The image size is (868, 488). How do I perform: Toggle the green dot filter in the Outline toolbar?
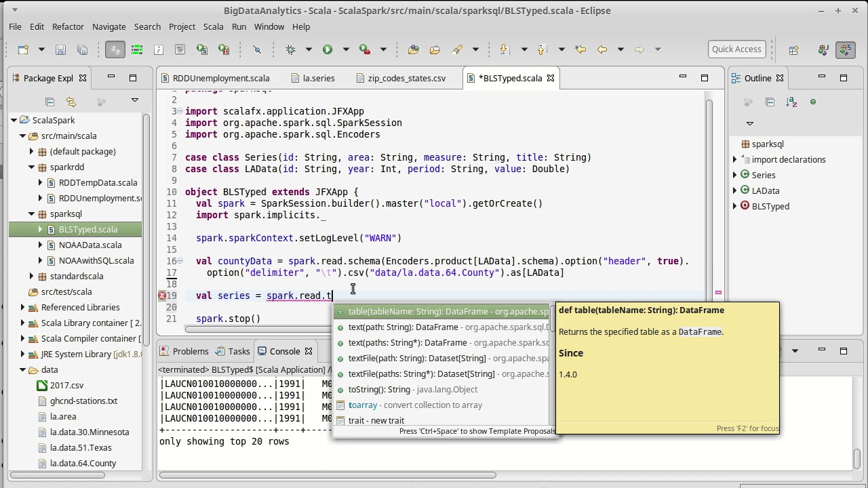point(813,102)
